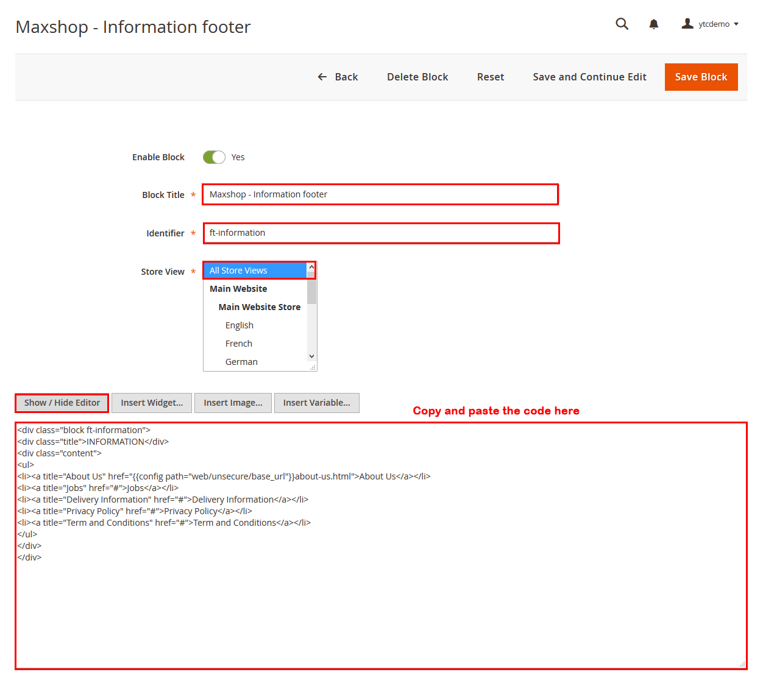
Task: Click Insert Widget... button
Action: click(x=152, y=403)
